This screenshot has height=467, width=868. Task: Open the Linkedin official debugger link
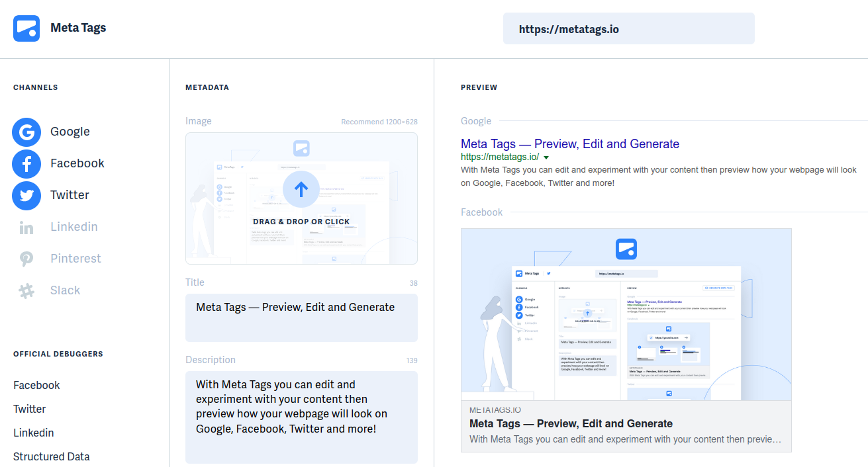click(34, 433)
